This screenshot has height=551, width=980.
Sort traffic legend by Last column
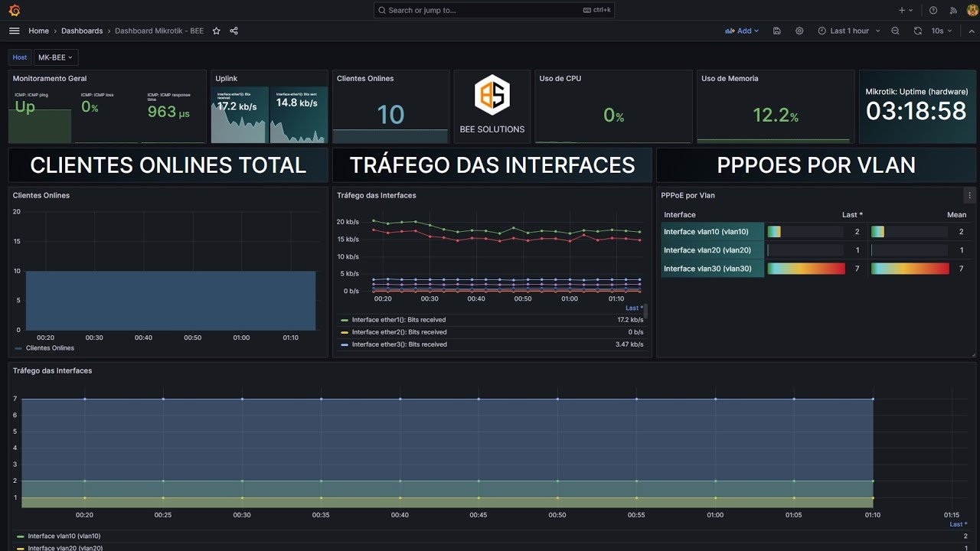634,308
